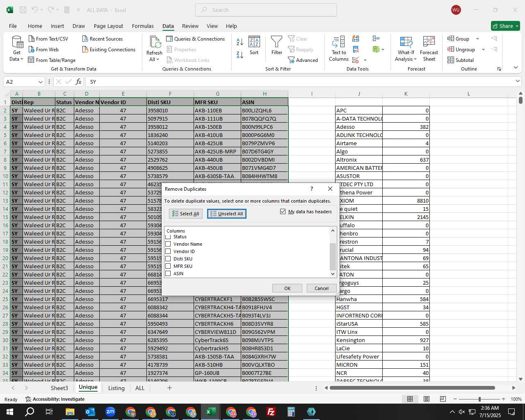Click the Columns list scrollbar thumb in the dialog
This screenshot has height=420, width=525.
tap(333, 256)
